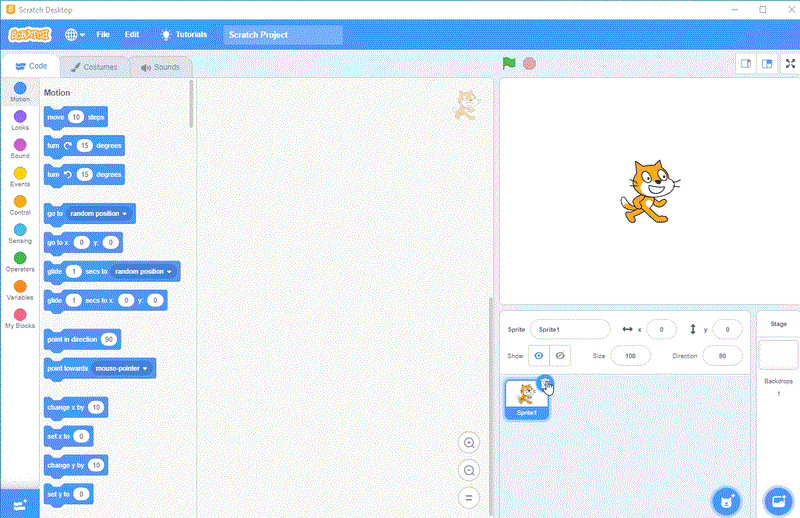800x518 pixels.
Task: Select the Events block category
Action: tap(20, 178)
